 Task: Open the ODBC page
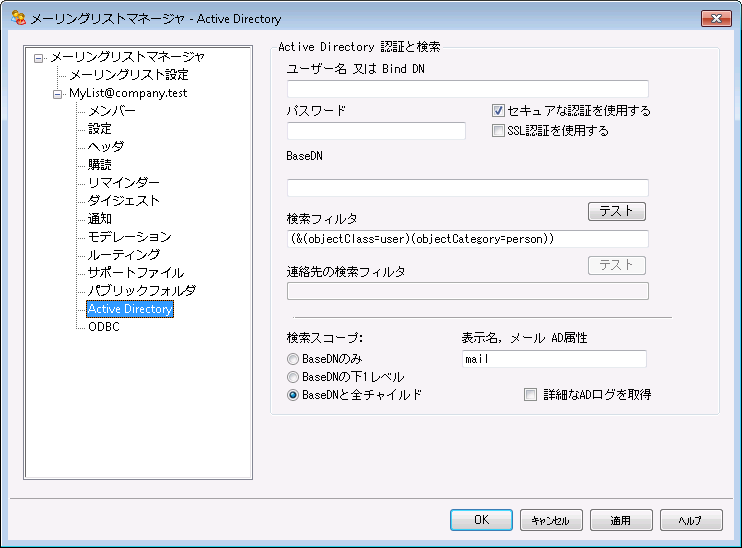point(104,327)
